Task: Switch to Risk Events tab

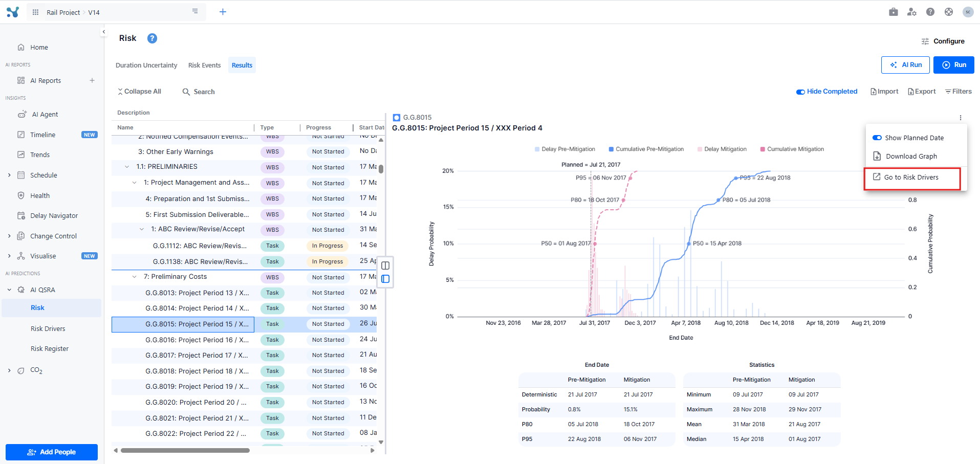Action: coord(204,65)
